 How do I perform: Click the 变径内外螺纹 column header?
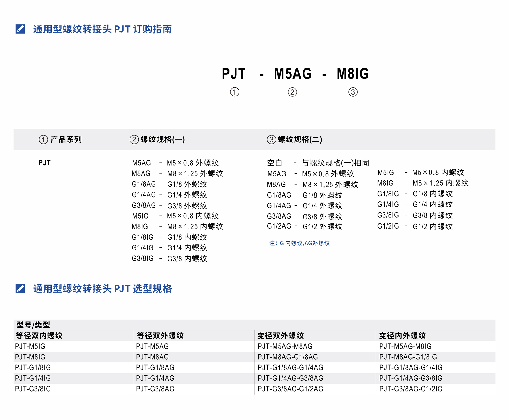pos(402,336)
